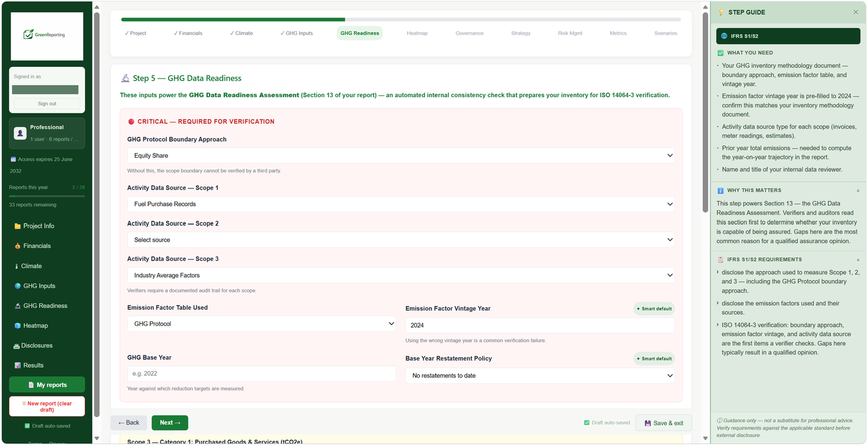Open the Scenarios step tab

click(x=666, y=33)
